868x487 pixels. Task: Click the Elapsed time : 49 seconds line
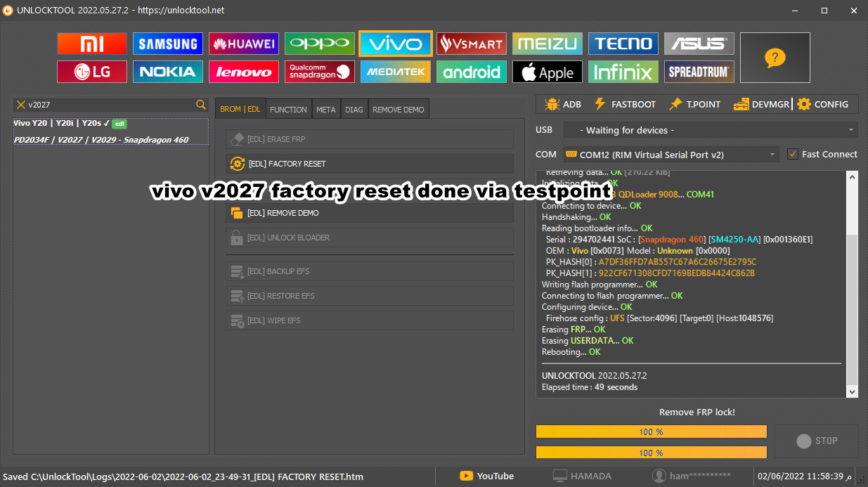(x=590, y=387)
